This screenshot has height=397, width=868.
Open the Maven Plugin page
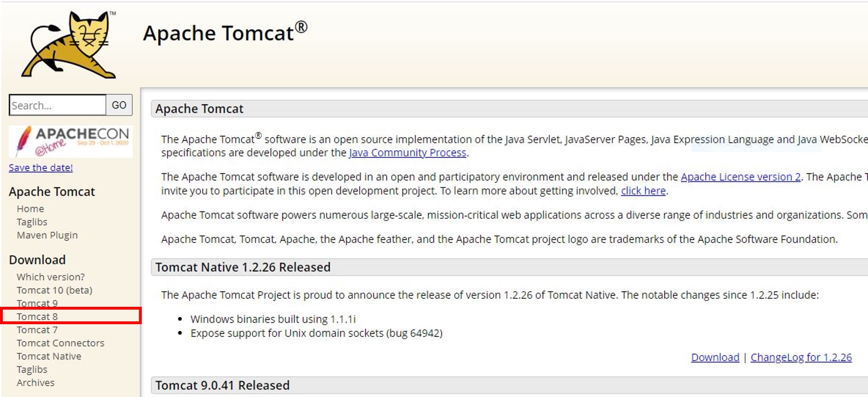47,234
